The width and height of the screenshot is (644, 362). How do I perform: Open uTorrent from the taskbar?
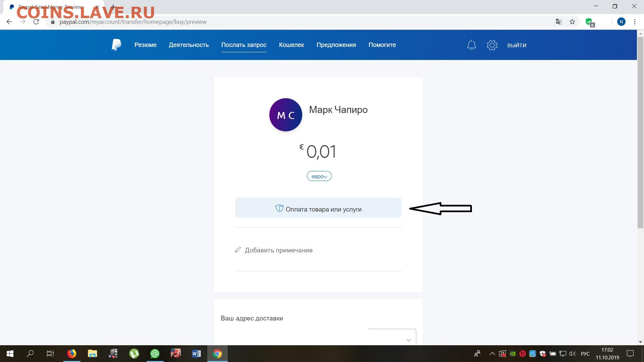134,354
